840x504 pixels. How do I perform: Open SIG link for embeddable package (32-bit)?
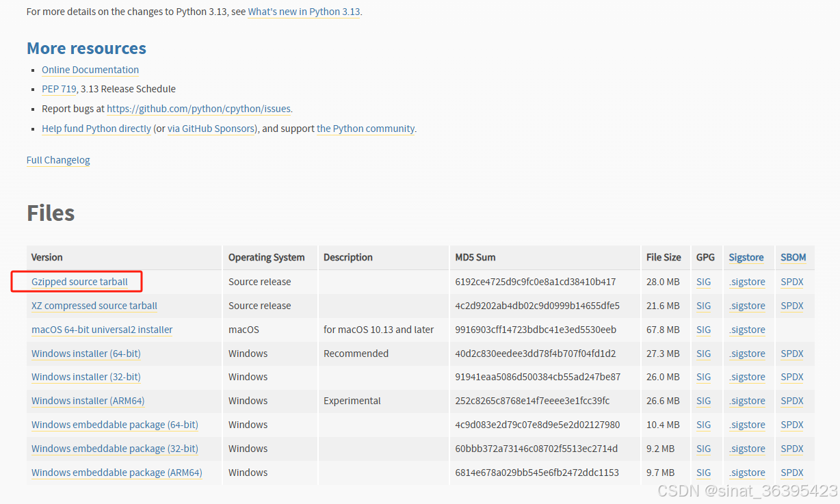point(704,449)
